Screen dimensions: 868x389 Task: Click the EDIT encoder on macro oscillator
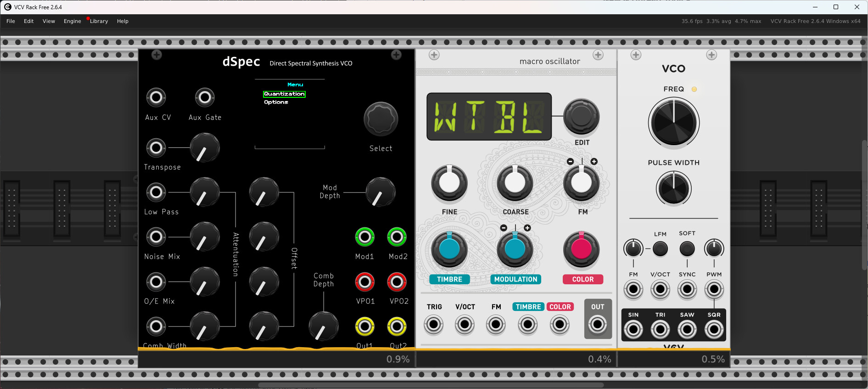pyautogui.click(x=581, y=116)
